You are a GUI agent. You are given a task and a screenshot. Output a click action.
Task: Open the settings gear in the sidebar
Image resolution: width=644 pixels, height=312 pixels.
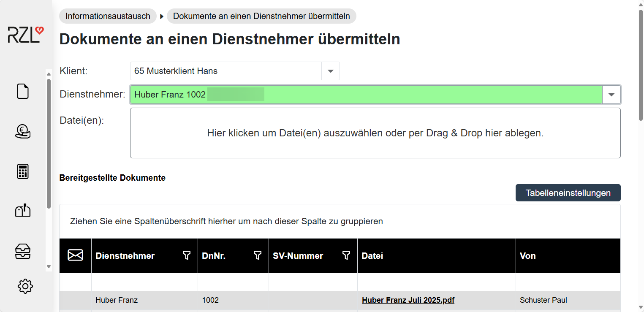point(25,286)
